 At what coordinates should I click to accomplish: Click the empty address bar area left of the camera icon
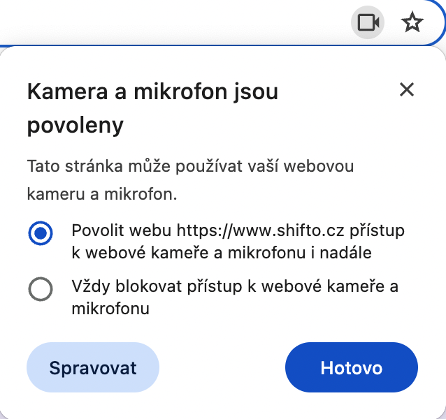pyautogui.click(x=173, y=23)
